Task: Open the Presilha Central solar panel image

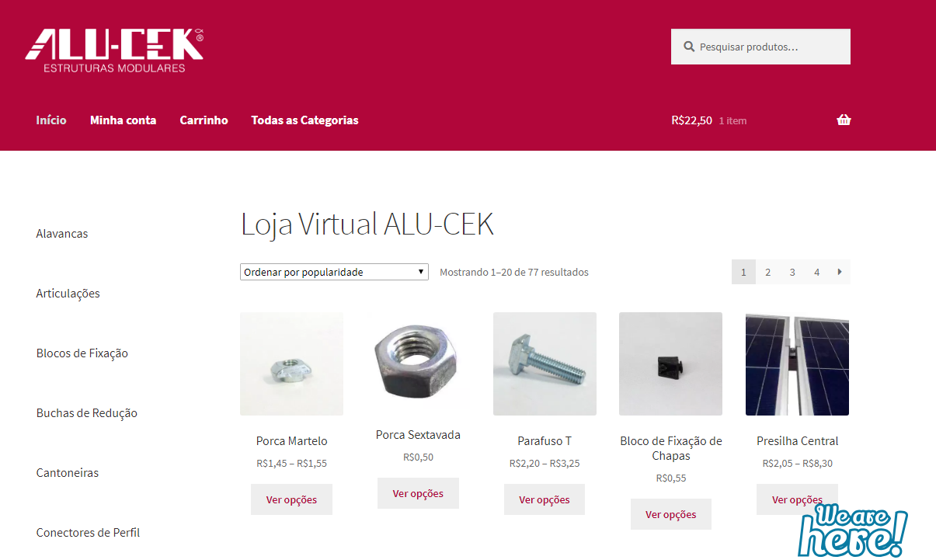Action: (x=797, y=363)
